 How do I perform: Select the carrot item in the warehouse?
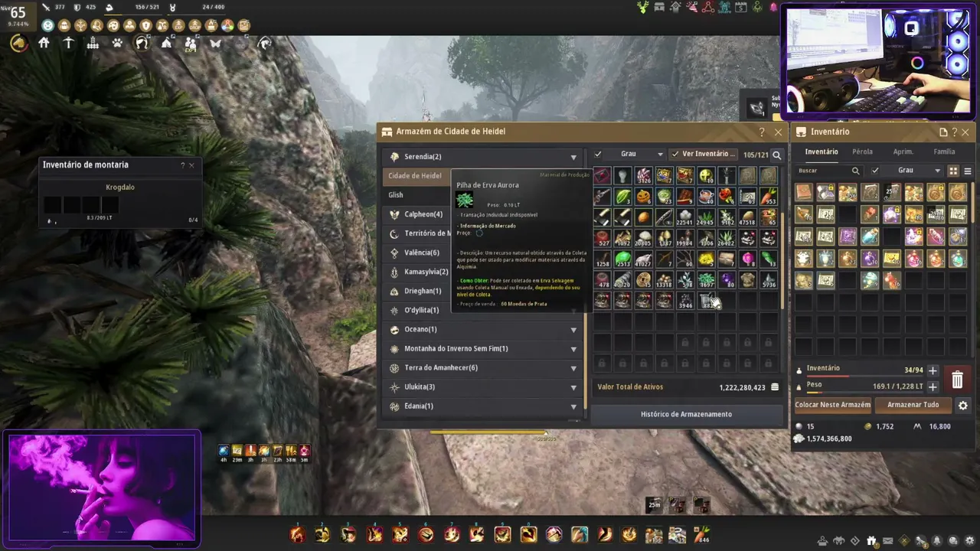[x=768, y=197]
